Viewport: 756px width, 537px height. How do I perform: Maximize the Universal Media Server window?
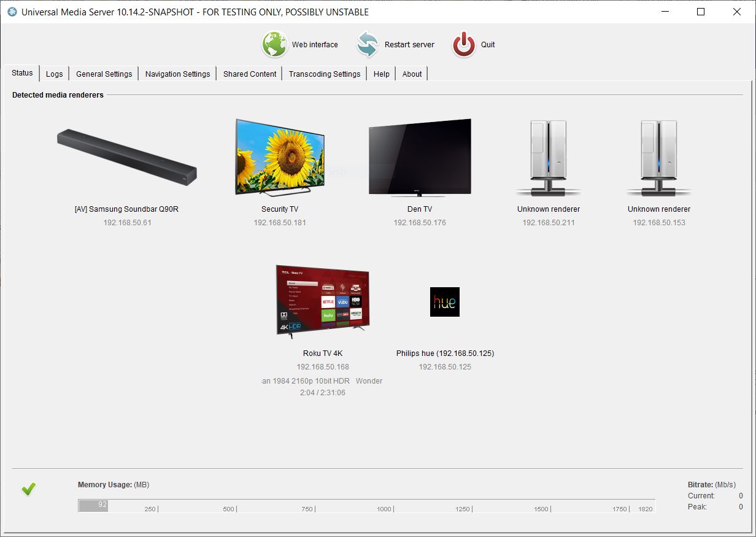coord(701,12)
